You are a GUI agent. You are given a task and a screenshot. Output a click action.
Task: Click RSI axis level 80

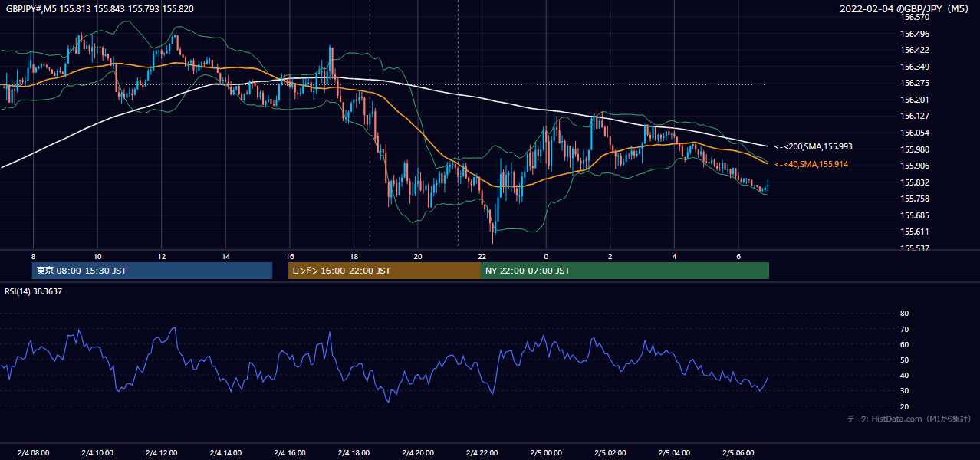click(904, 314)
